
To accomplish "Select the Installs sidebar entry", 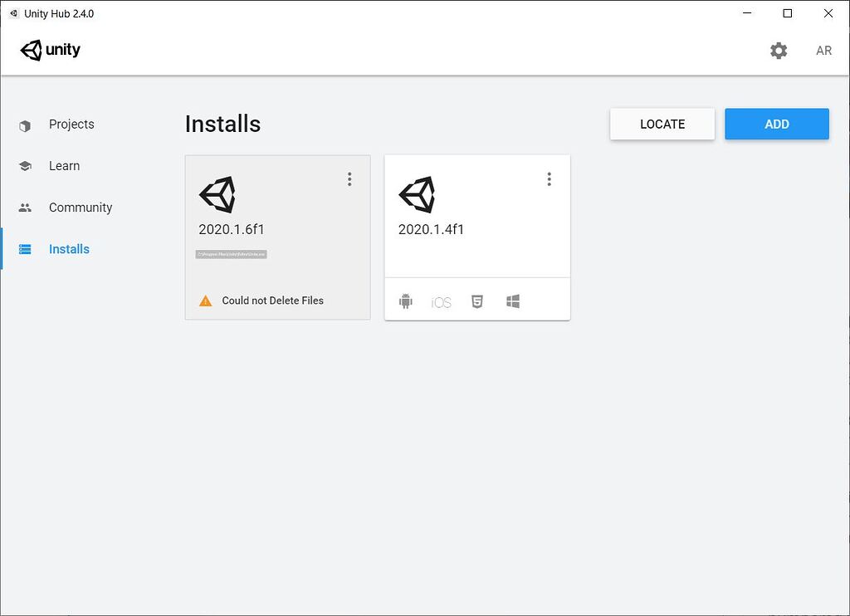I will pyautogui.click(x=69, y=248).
